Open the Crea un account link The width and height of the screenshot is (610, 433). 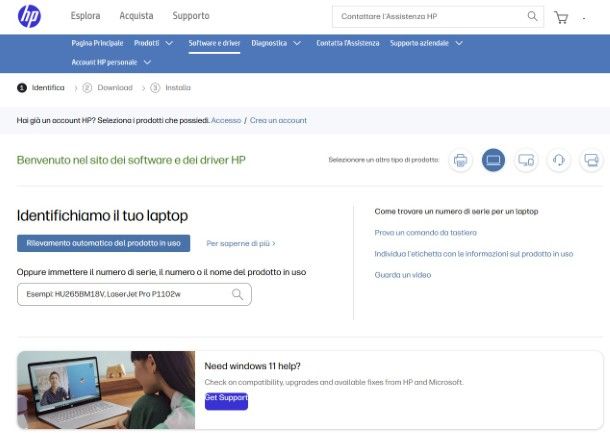(x=278, y=121)
